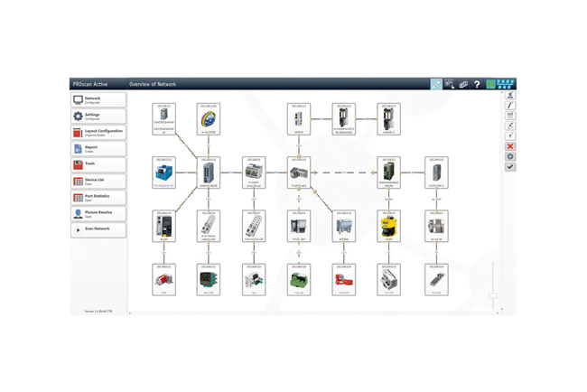
Task: Select the grey eight-port switch node
Action: [209, 173]
